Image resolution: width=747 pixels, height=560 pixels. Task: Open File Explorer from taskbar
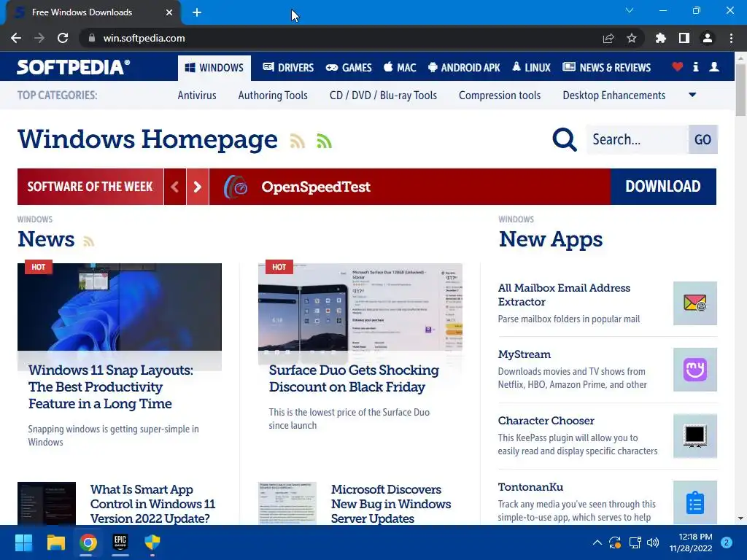(55, 542)
